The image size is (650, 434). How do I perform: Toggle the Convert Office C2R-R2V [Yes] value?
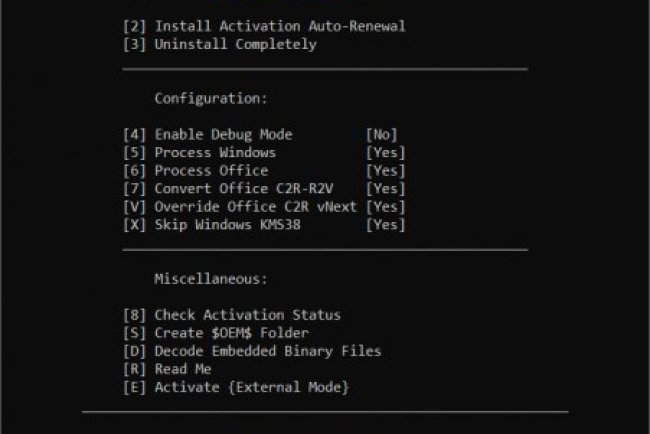pos(385,189)
